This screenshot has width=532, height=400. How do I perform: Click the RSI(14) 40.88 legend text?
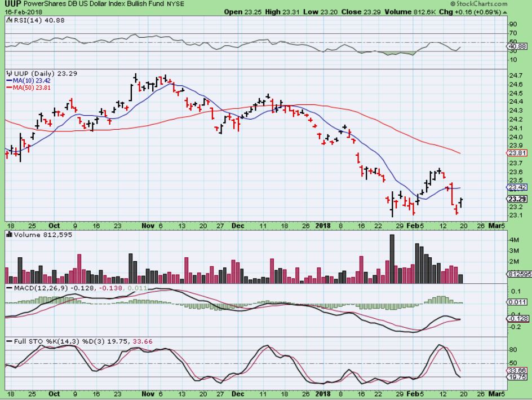click(39, 20)
